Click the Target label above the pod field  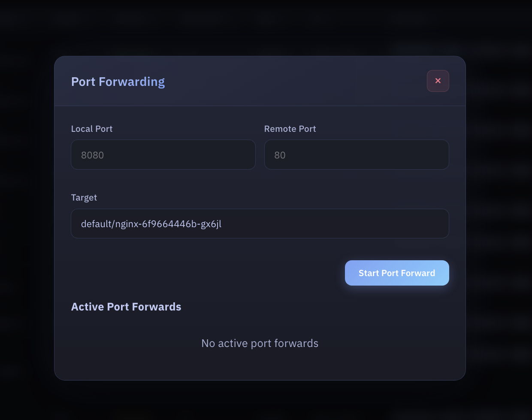click(x=84, y=198)
